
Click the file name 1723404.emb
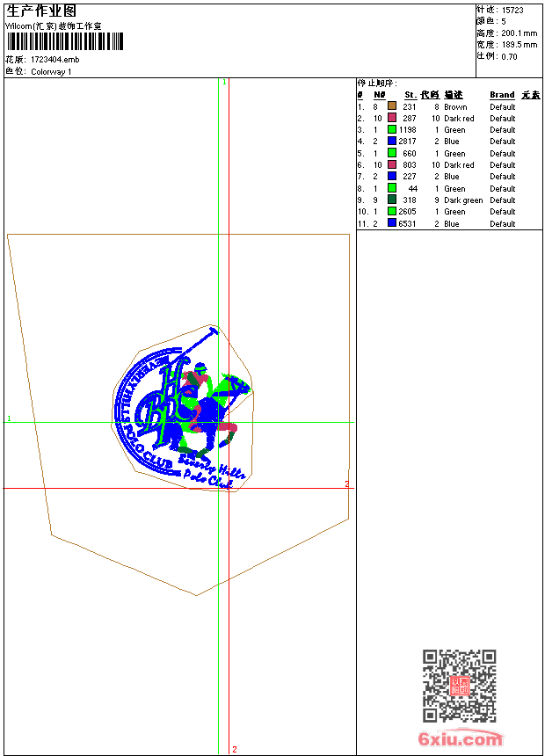point(55,60)
